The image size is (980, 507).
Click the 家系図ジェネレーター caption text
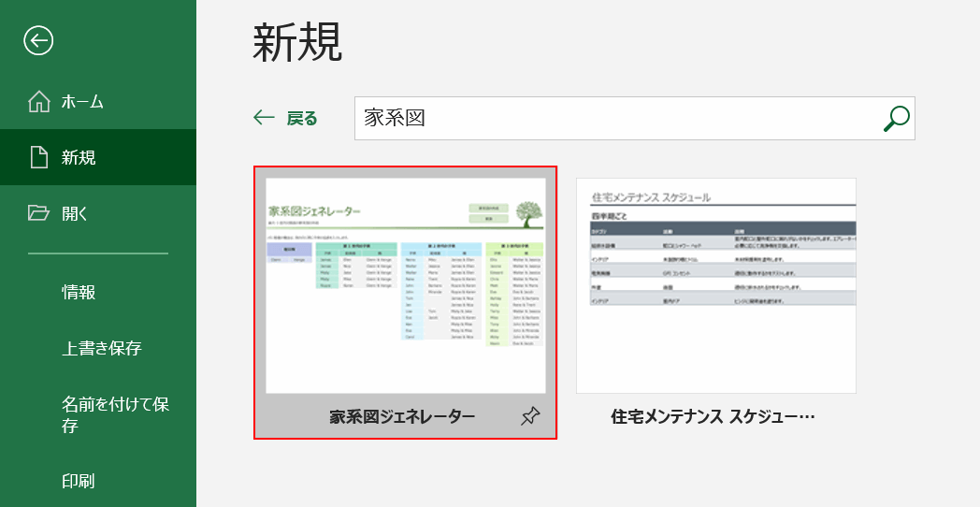coord(402,417)
